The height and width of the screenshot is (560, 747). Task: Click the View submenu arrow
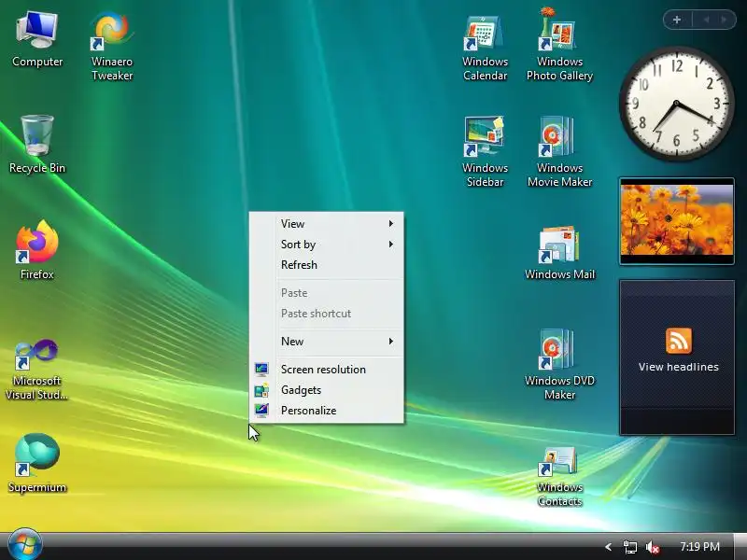click(390, 223)
